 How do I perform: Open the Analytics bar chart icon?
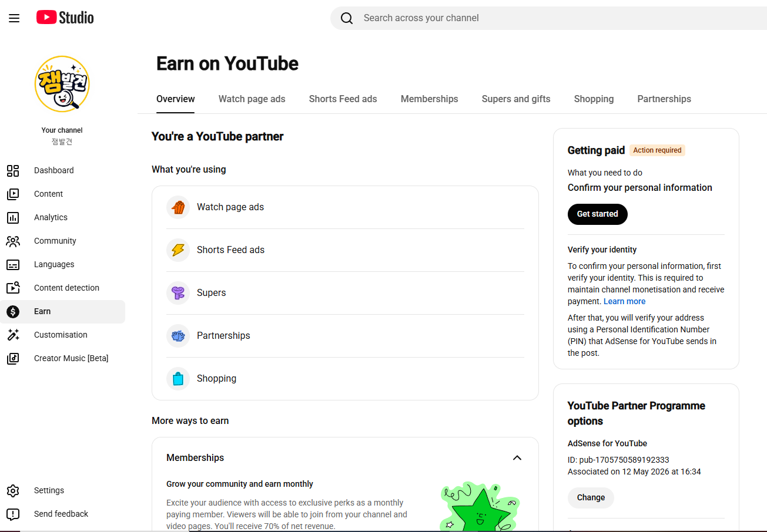pyautogui.click(x=13, y=217)
